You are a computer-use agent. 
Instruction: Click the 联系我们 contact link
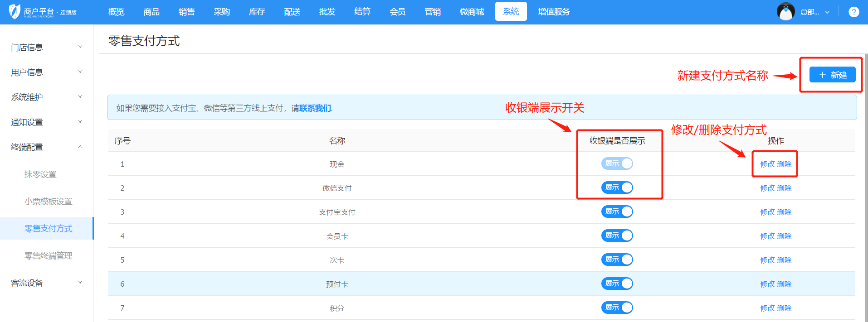tap(315, 108)
